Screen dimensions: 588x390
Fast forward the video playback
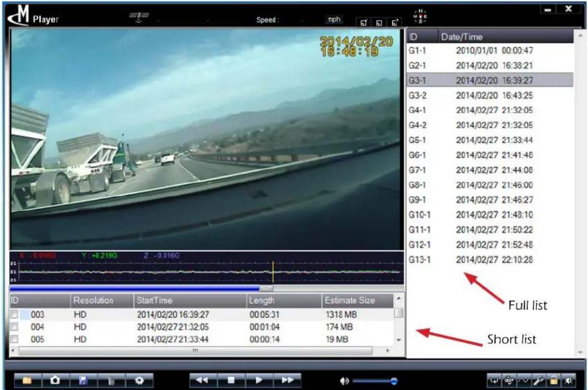point(287,380)
